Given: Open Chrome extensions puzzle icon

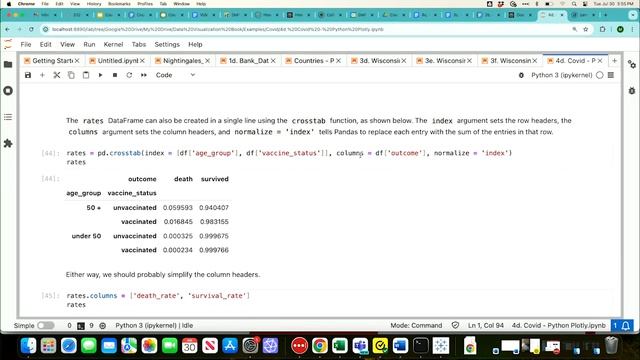Looking at the screenshot, I should coord(603,29).
